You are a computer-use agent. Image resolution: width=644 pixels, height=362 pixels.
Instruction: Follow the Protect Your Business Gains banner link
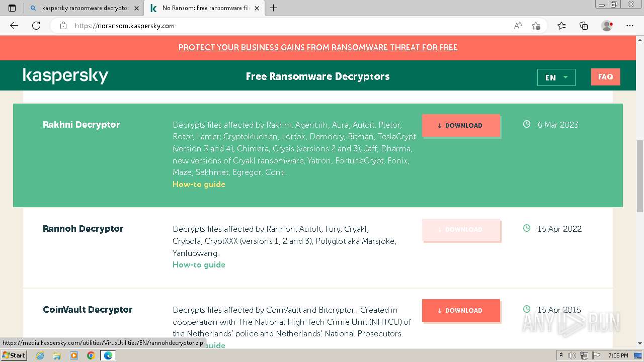click(x=318, y=48)
